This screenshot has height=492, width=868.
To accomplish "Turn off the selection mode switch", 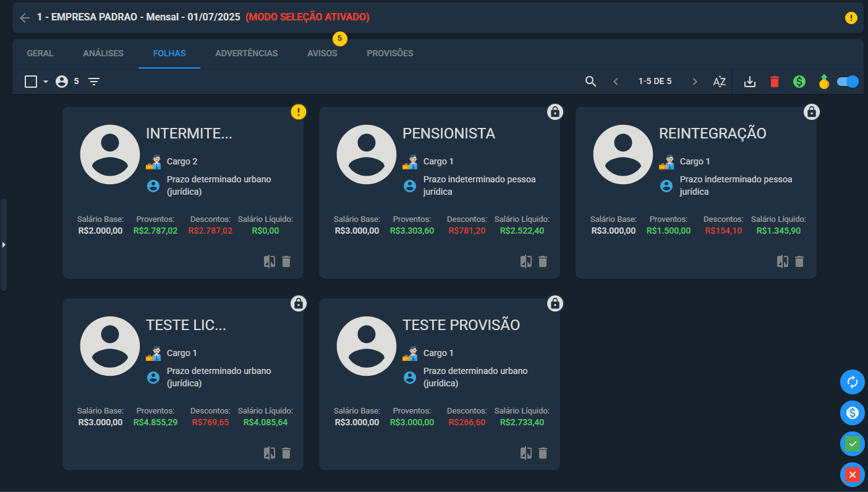I will point(848,82).
